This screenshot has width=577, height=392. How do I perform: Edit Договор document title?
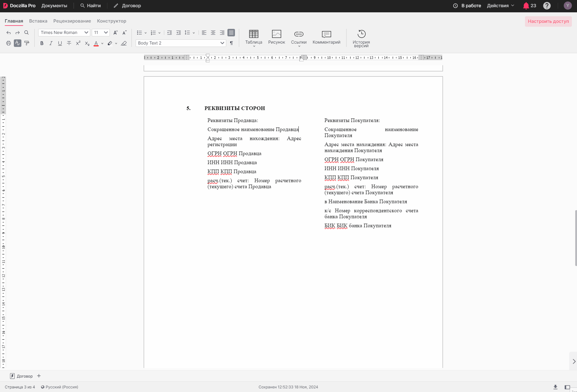coord(127,6)
